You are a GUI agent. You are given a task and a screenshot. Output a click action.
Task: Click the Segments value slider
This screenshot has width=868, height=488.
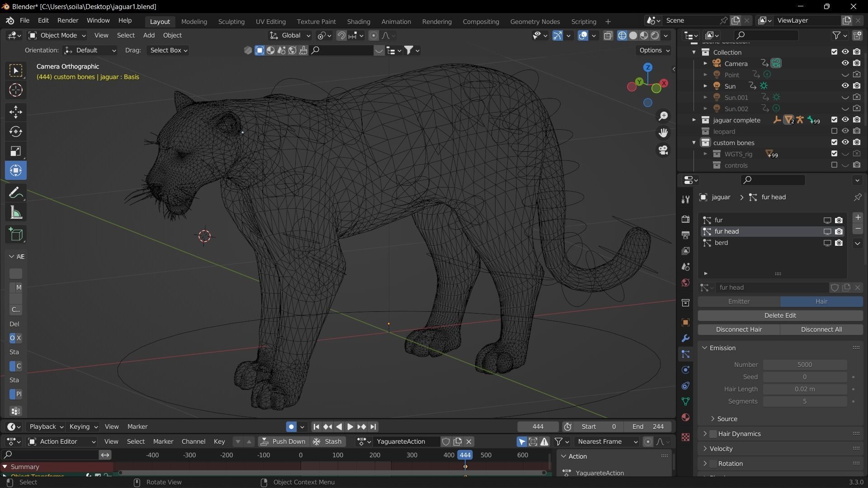805,402
